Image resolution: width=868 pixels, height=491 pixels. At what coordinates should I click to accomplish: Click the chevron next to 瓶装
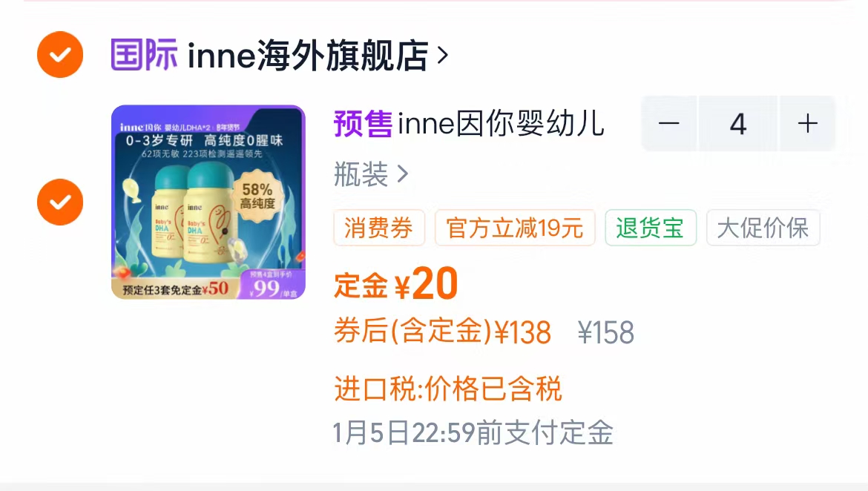coord(403,175)
